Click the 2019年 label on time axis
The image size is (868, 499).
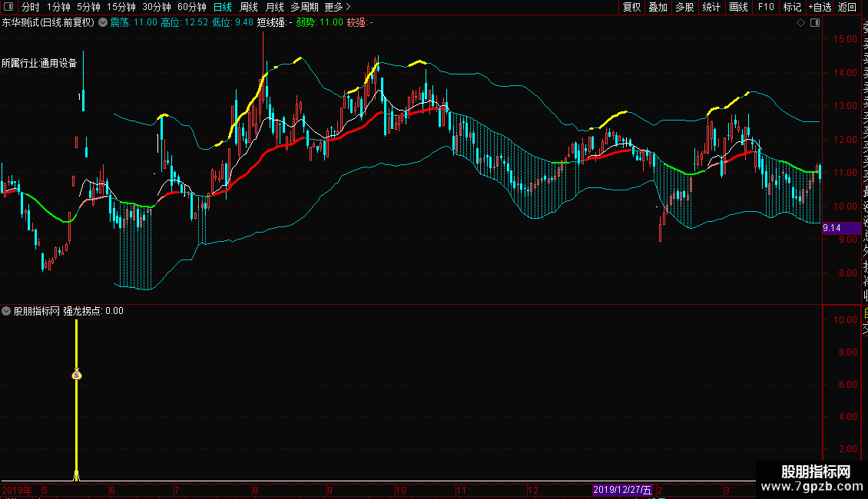tap(17, 490)
